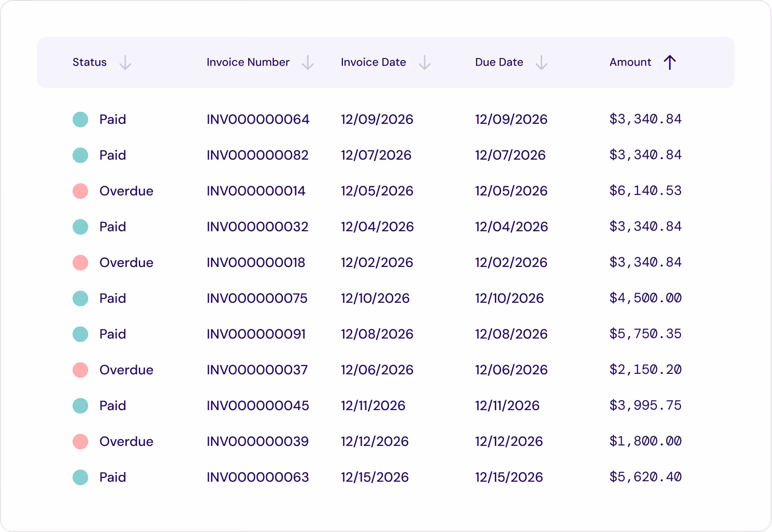Screen dimensions: 772x532
Task: Open invoice INV000000091
Action: (x=256, y=334)
